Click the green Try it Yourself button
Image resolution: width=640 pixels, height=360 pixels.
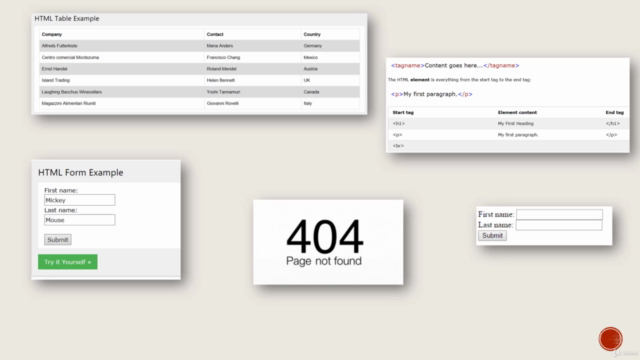point(68,262)
